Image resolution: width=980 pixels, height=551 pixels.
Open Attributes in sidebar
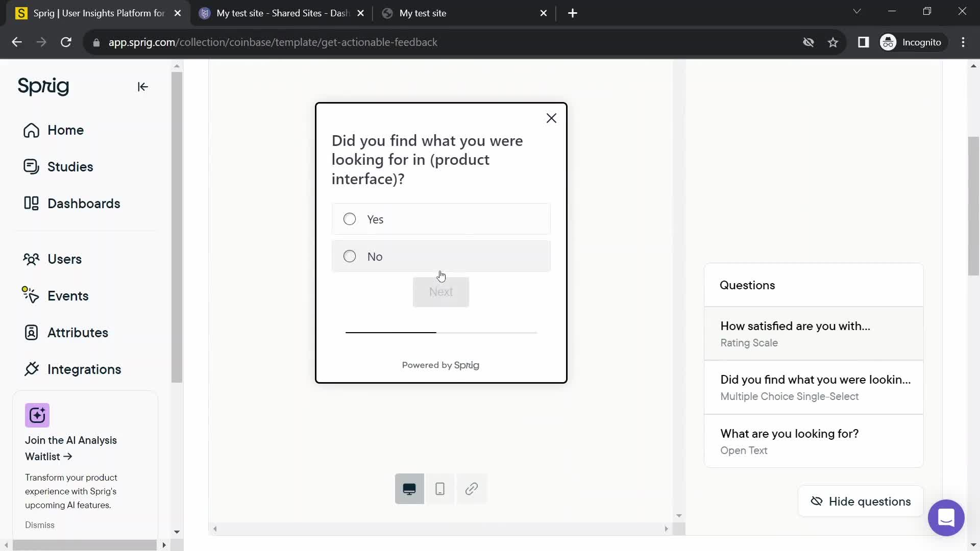[78, 333]
